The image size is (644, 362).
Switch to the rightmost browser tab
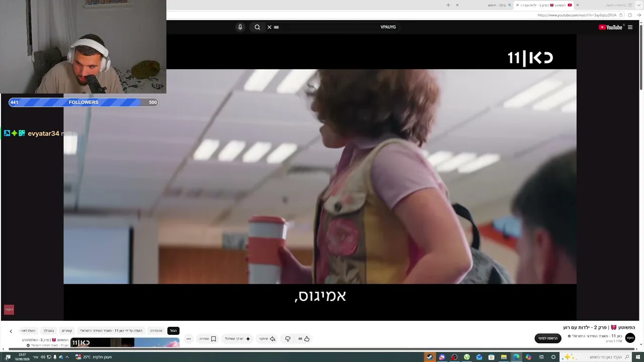pyautogui.click(x=604, y=5)
